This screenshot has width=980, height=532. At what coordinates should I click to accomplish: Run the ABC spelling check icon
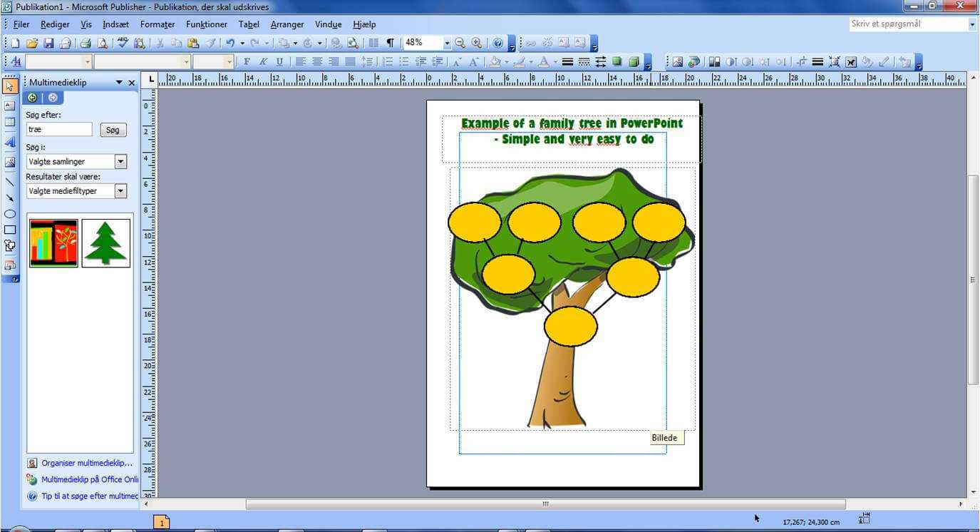123,44
